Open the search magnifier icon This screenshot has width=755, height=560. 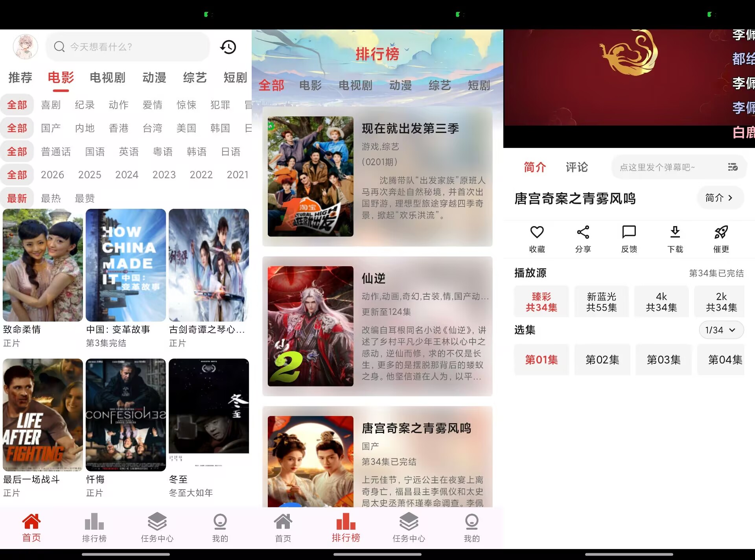coord(59,47)
